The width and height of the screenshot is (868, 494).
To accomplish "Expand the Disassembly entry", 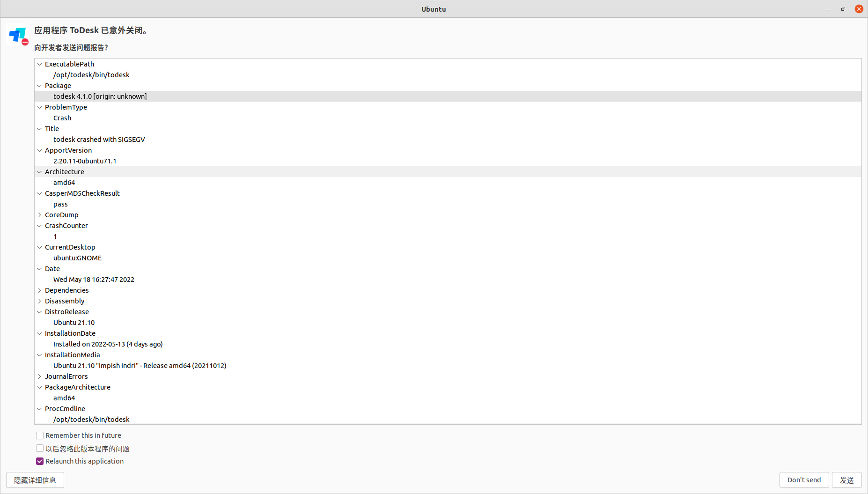I will [x=40, y=301].
